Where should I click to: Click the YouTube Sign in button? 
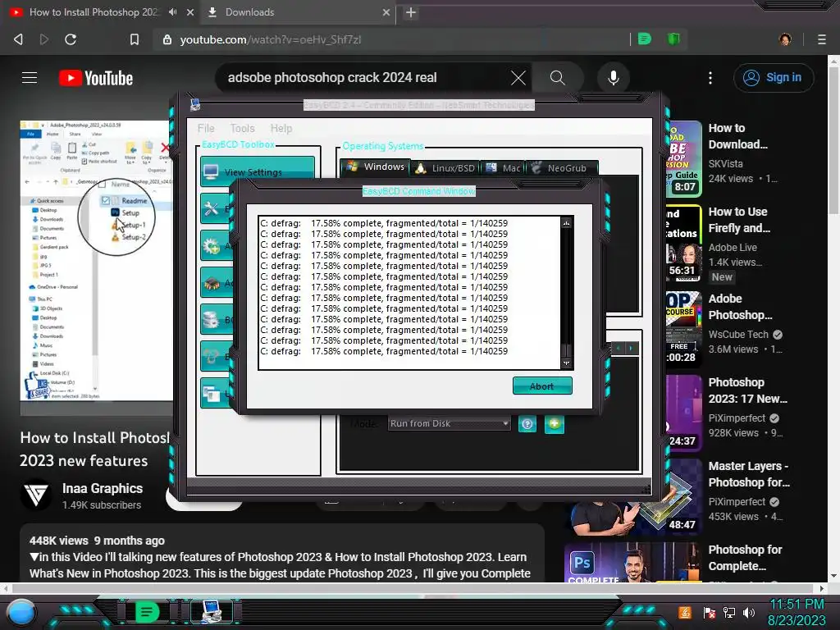(774, 78)
